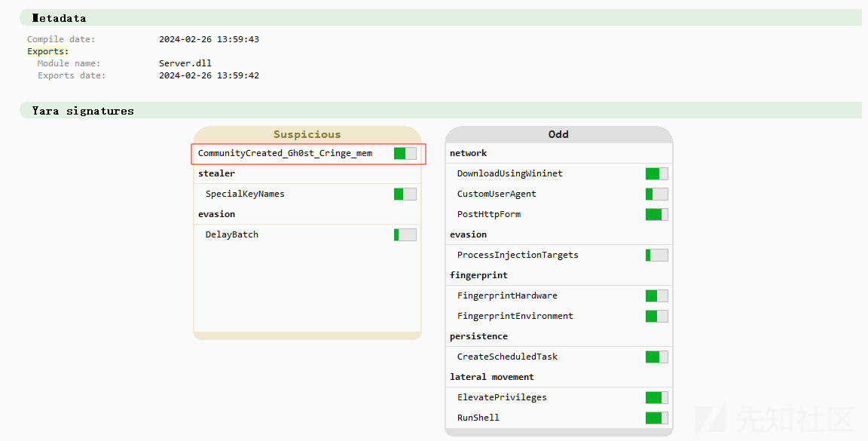Click the DownloadUsingWininet score bar
The height and width of the screenshot is (441, 868).
point(656,174)
